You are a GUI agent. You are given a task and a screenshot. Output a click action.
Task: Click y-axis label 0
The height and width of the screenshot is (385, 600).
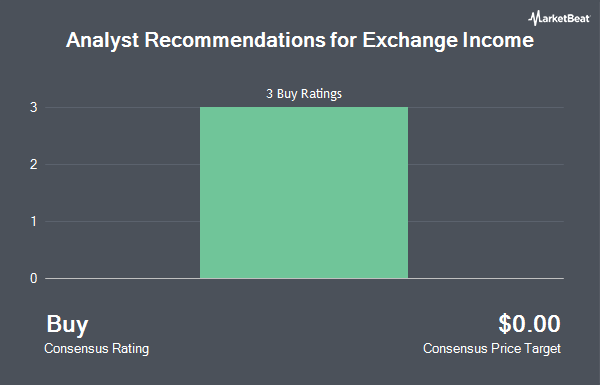pos(34,278)
